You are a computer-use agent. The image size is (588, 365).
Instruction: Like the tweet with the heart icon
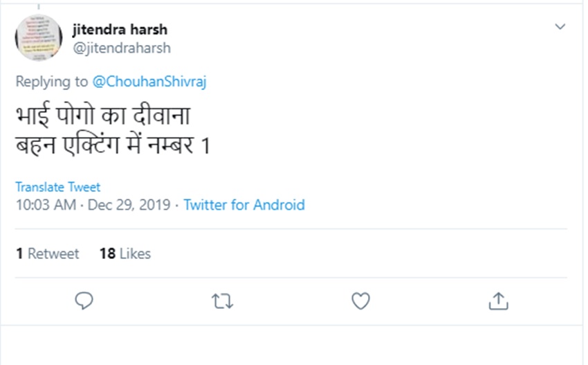360,301
